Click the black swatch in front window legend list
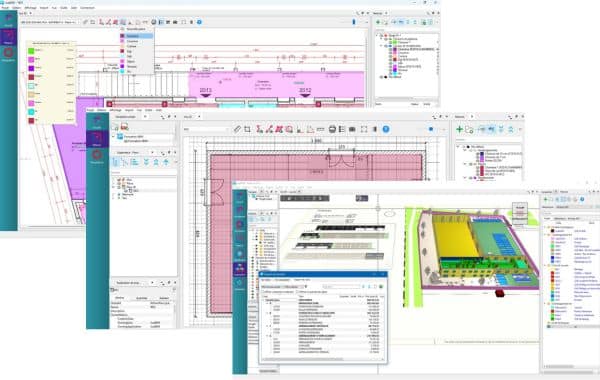Screen dimensions: 600x380 pos(553,231)
